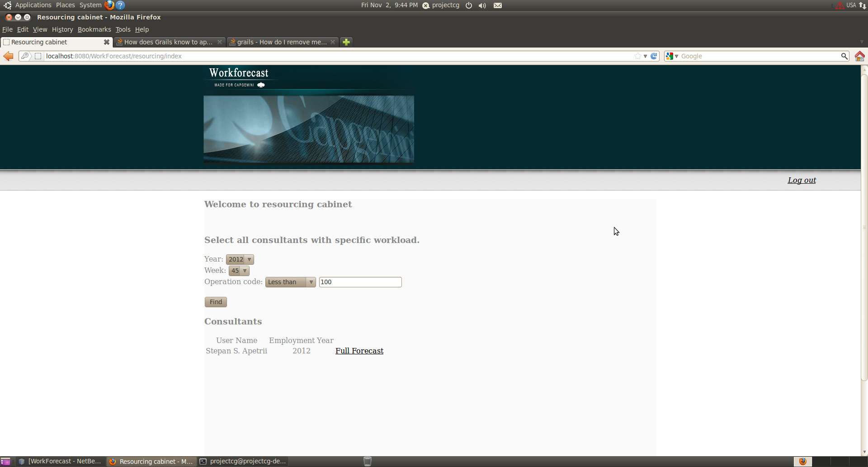Open the Tools menu
The height and width of the screenshot is (467, 868).
[x=123, y=29]
